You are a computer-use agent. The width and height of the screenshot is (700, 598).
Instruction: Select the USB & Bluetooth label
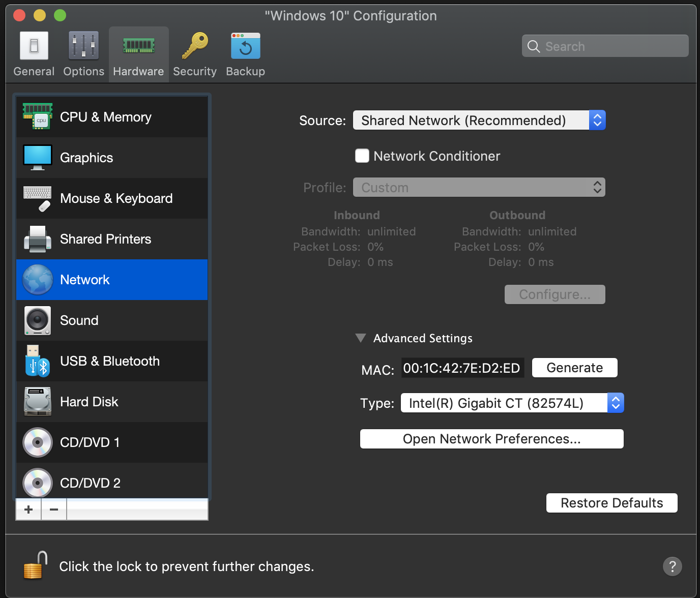click(x=110, y=361)
